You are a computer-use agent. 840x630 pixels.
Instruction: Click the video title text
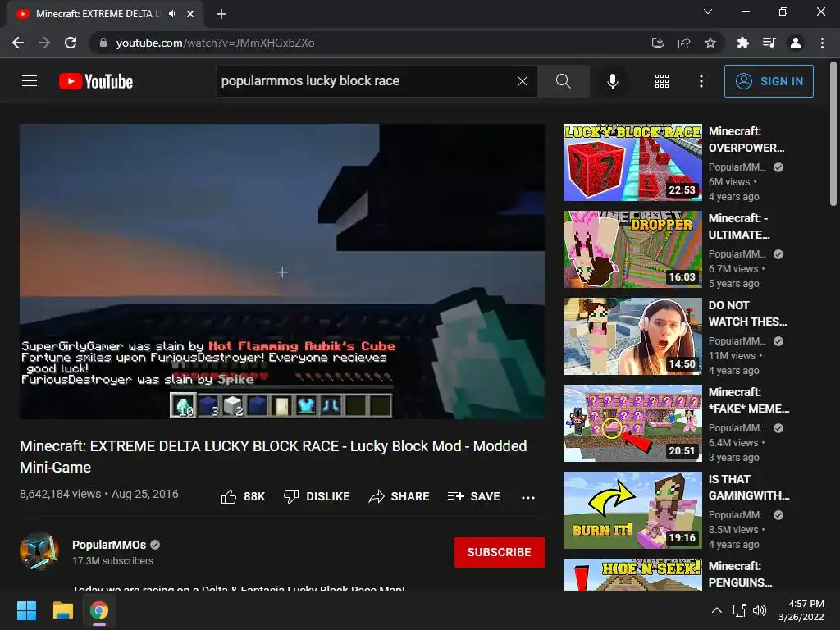(273, 456)
